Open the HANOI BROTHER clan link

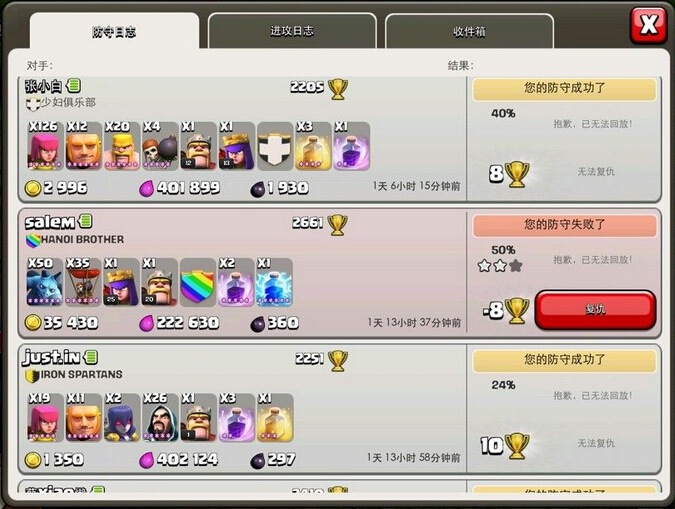(82, 239)
